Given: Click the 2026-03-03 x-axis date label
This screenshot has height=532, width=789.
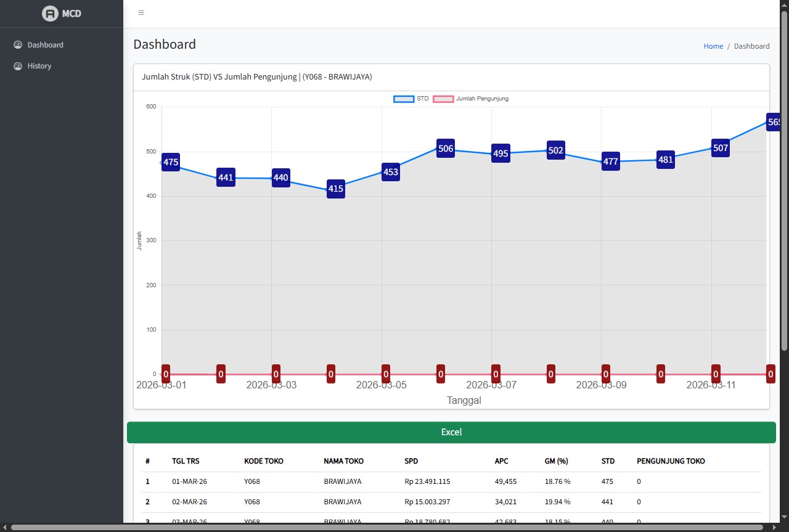Looking at the screenshot, I should pyautogui.click(x=271, y=385).
